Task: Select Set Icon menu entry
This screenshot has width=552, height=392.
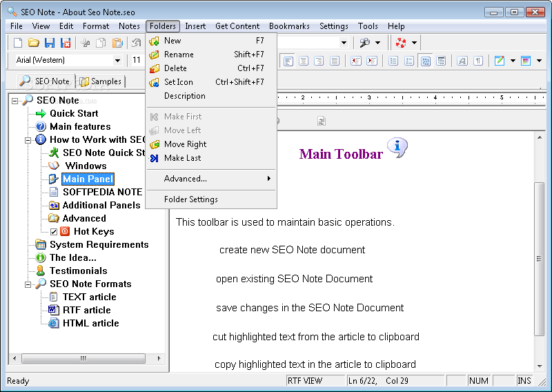Action: (211, 82)
